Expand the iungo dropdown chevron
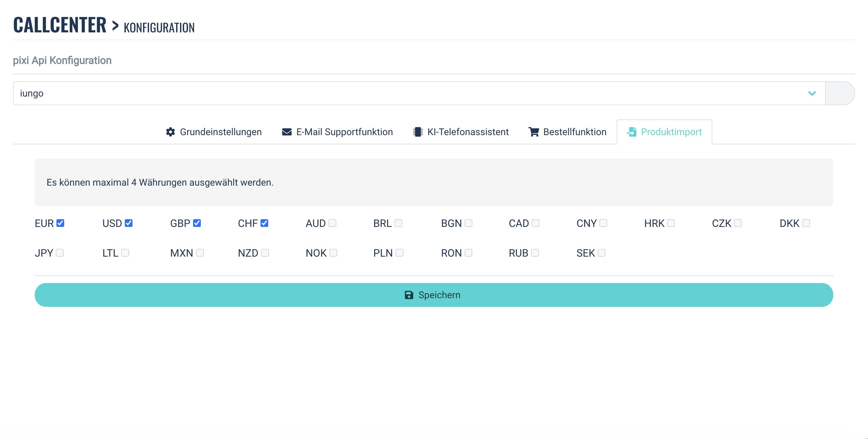 click(812, 93)
